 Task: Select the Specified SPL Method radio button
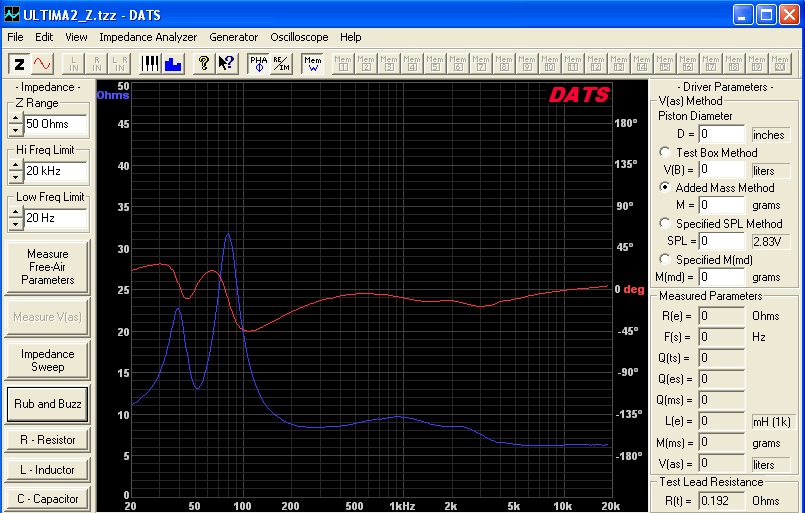coord(665,223)
